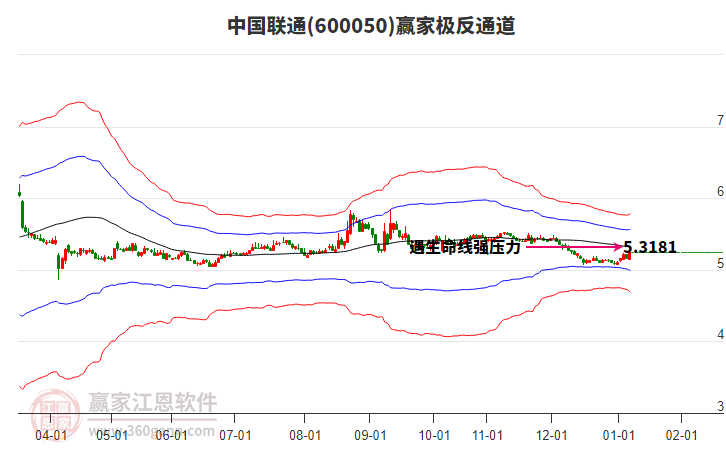Image resolution: width=726 pixels, height=450 pixels.
Task: Click the 09-01 date label
Action: pyautogui.click(x=370, y=435)
